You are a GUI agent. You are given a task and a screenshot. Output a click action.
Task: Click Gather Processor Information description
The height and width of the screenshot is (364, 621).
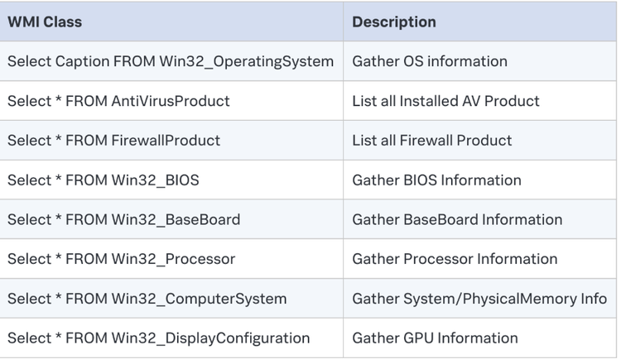click(455, 259)
